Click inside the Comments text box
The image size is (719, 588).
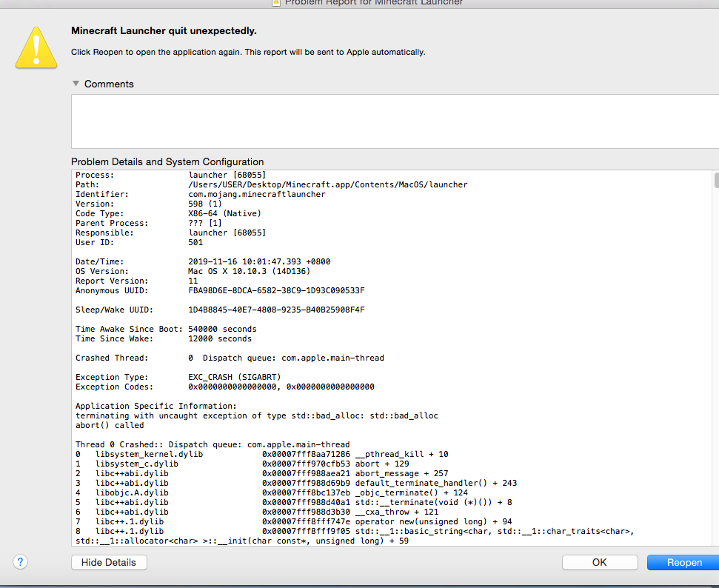click(392, 121)
